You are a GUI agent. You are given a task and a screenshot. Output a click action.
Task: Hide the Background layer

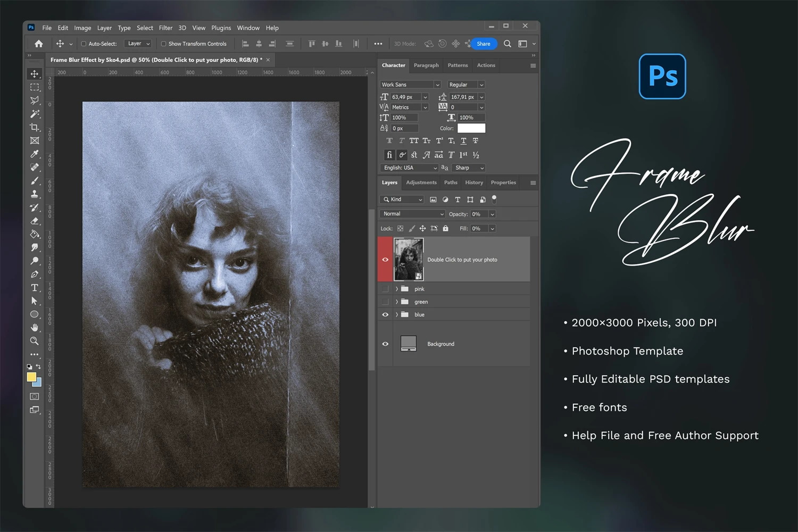[x=385, y=344]
